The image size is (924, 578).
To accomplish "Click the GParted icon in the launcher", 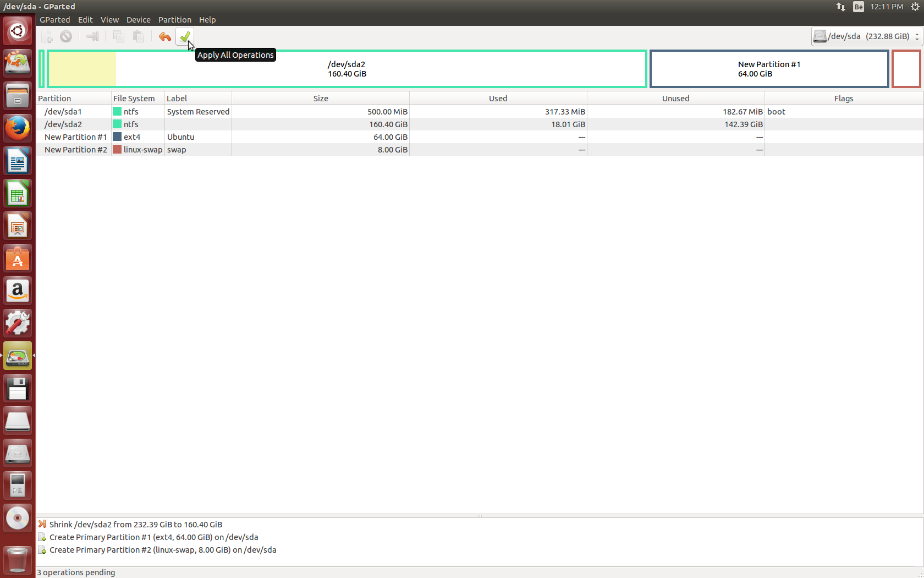I will (x=18, y=356).
